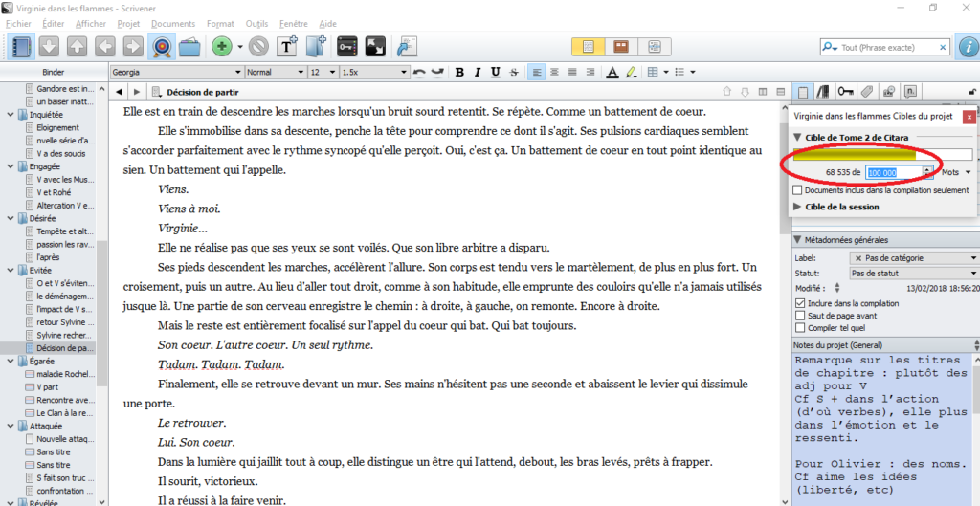Open the Outils menu

(256, 24)
